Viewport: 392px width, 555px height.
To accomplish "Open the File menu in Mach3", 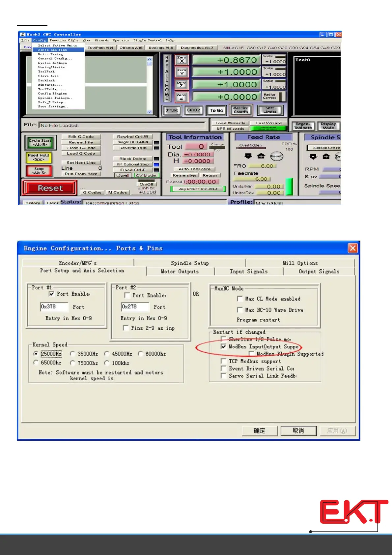I will coord(25,40).
